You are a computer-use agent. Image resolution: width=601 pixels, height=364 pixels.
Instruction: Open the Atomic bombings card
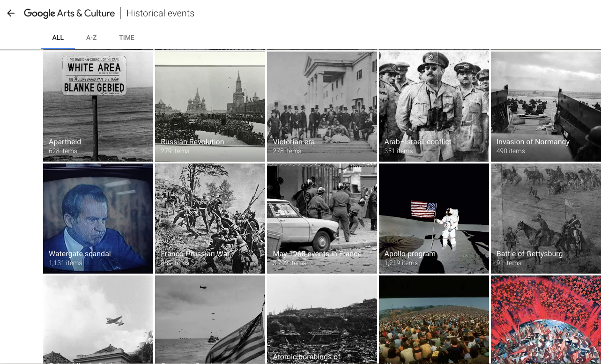(322, 319)
